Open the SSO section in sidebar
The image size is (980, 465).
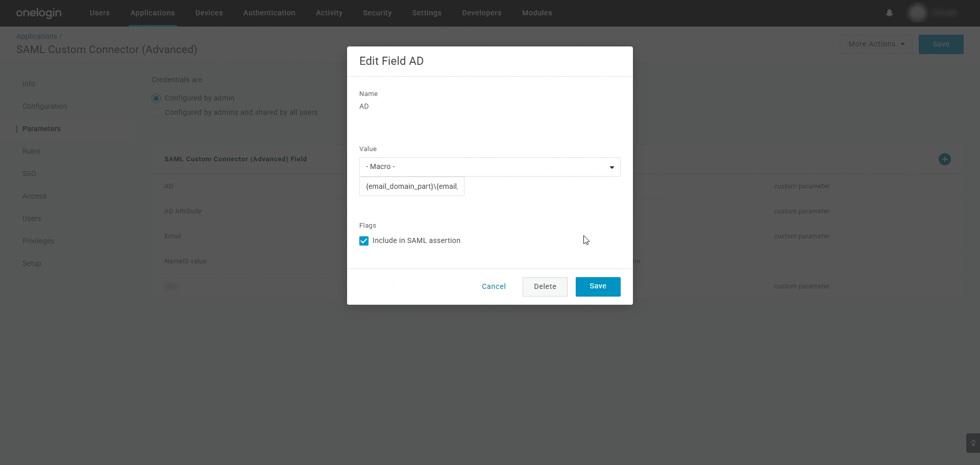pyautogui.click(x=29, y=173)
